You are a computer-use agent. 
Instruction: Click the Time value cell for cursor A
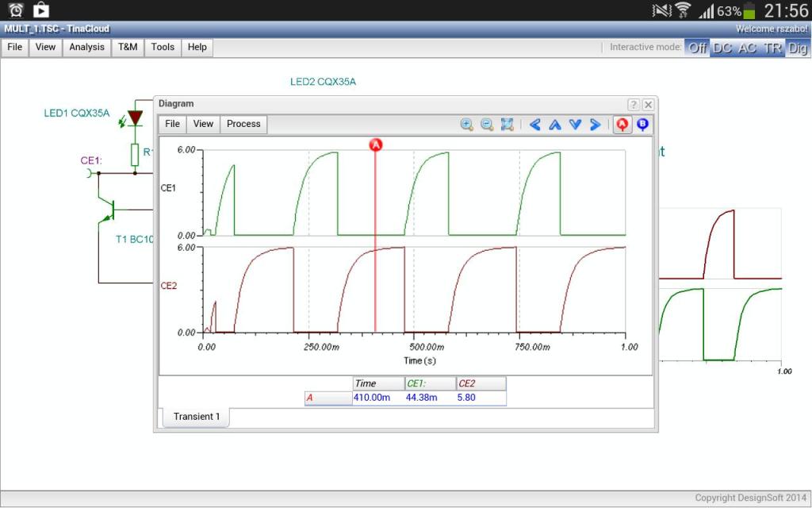point(378,398)
